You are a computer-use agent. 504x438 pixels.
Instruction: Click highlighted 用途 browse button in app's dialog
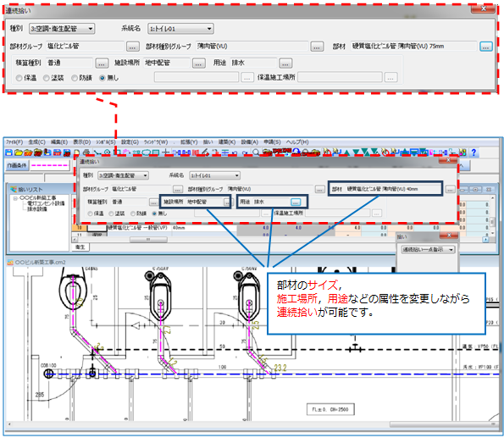point(296,202)
